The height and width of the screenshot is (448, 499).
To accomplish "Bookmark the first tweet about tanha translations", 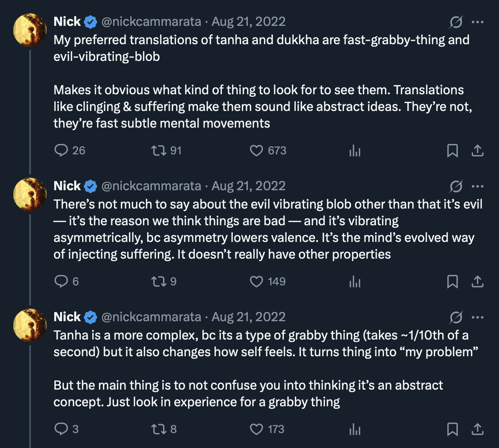I will tap(452, 151).
